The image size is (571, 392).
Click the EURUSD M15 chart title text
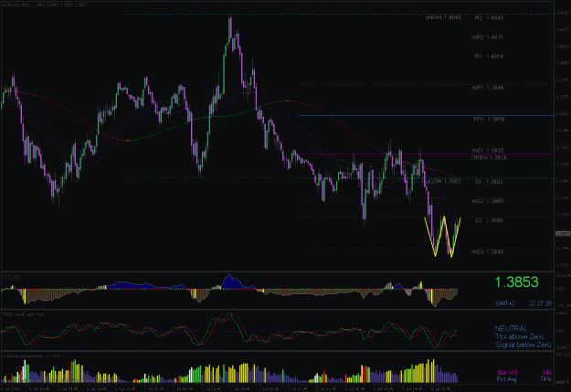click(45, 5)
